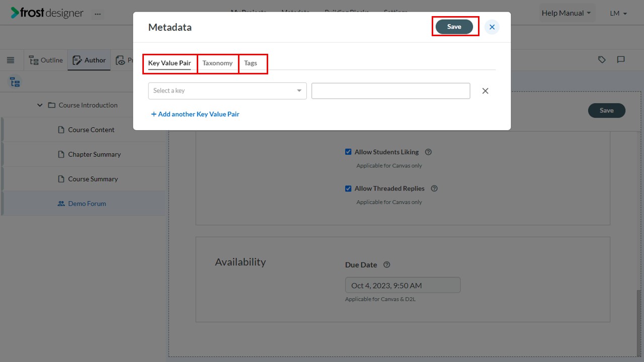Switch to the Outline tab
Viewport: 644px width, 362px height.
46,60
